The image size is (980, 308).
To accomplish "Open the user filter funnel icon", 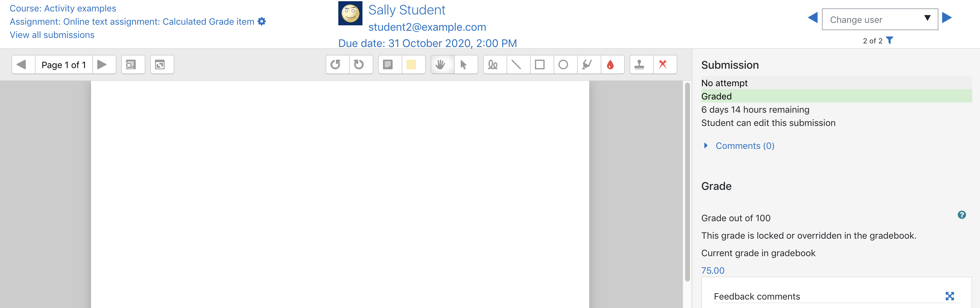I will tap(890, 40).
